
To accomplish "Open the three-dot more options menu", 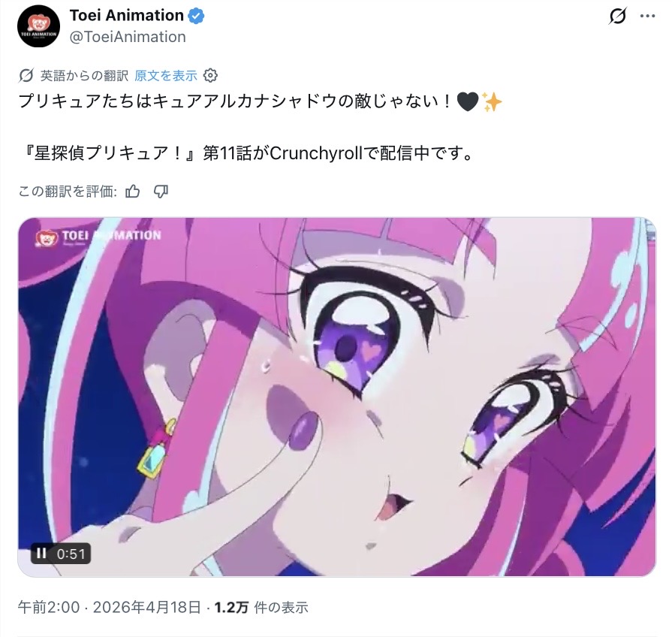I will pos(647,17).
